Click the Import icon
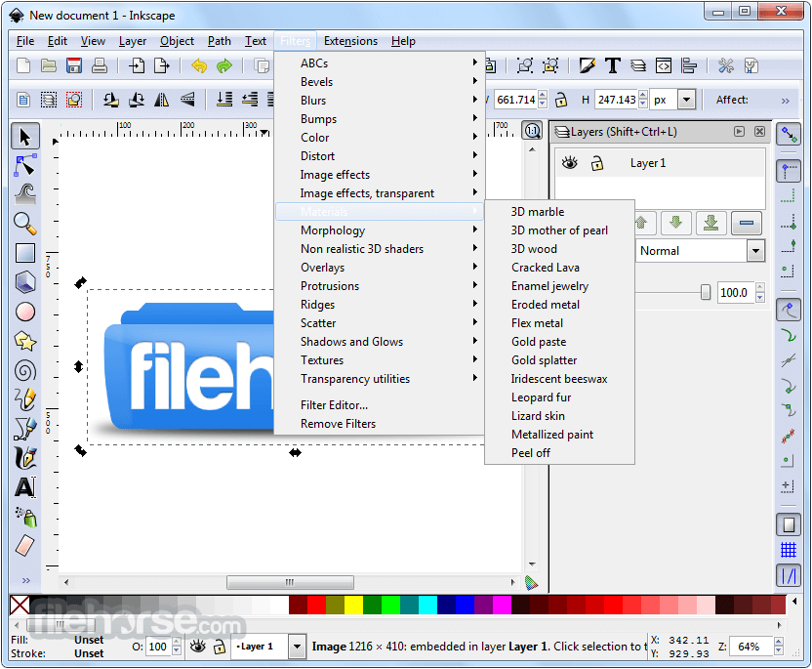812x669 pixels. (137, 65)
